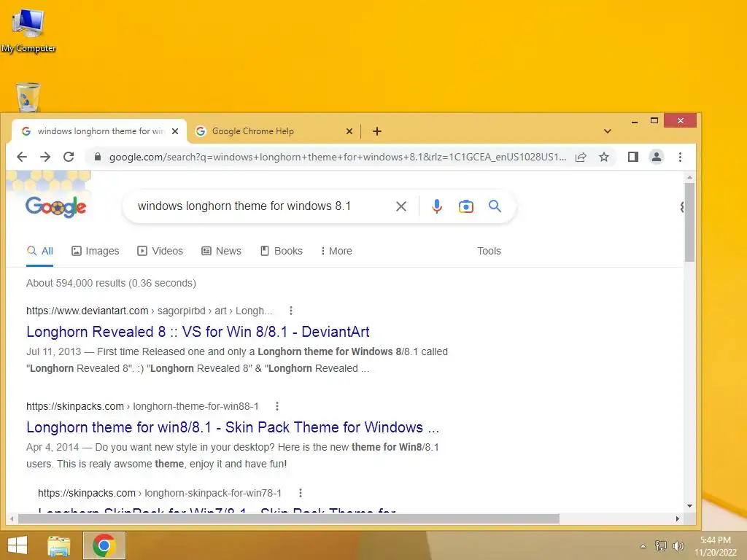Image resolution: width=747 pixels, height=560 pixels.
Task: Open File Explorer from taskbar
Action: click(59, 545)
